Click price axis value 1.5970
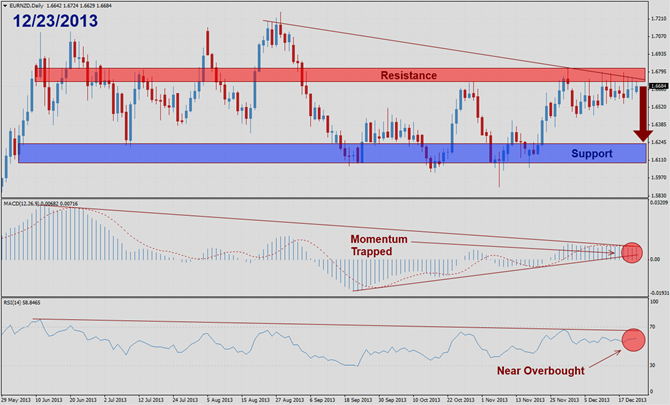The height and width of the screenshot is (405, 670). coord(658,177)
